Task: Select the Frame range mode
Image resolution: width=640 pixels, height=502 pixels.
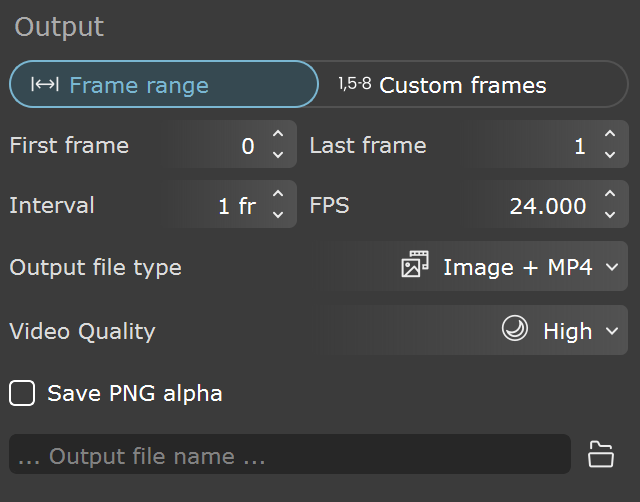Action: point(164,84)
